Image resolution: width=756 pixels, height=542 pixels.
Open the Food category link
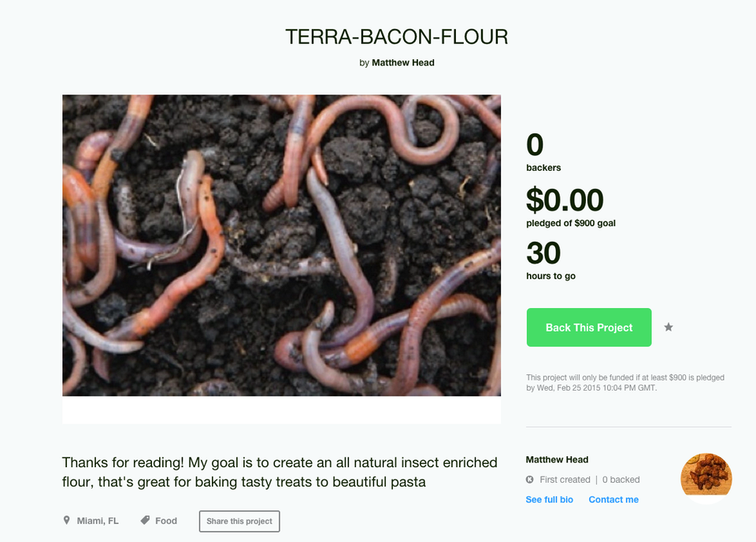tap(166, 521)
